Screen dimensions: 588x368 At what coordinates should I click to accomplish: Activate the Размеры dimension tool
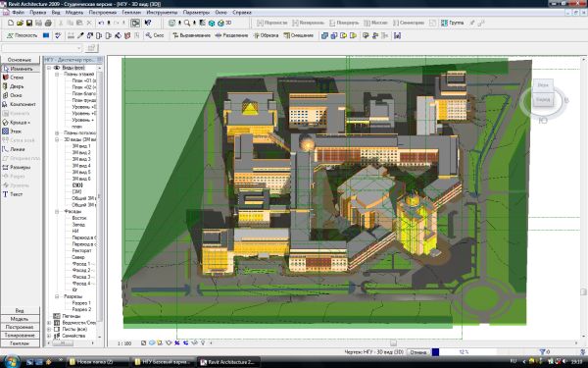click(17, 167)
